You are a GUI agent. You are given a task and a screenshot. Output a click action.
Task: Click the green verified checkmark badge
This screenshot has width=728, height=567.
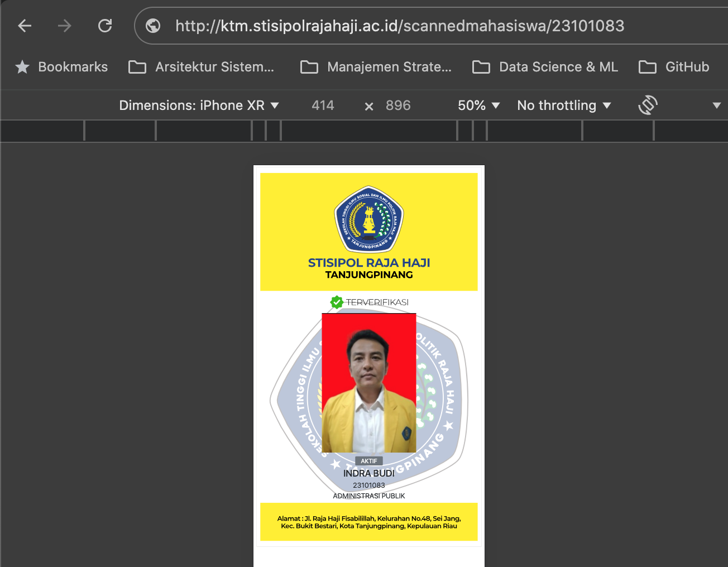[337, 302]
